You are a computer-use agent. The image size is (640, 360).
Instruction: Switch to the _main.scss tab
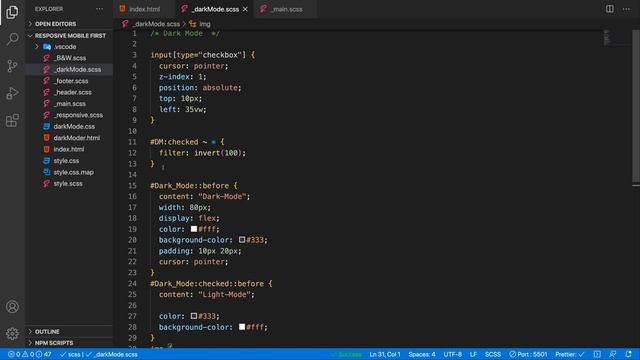click(x=286, y=9)
